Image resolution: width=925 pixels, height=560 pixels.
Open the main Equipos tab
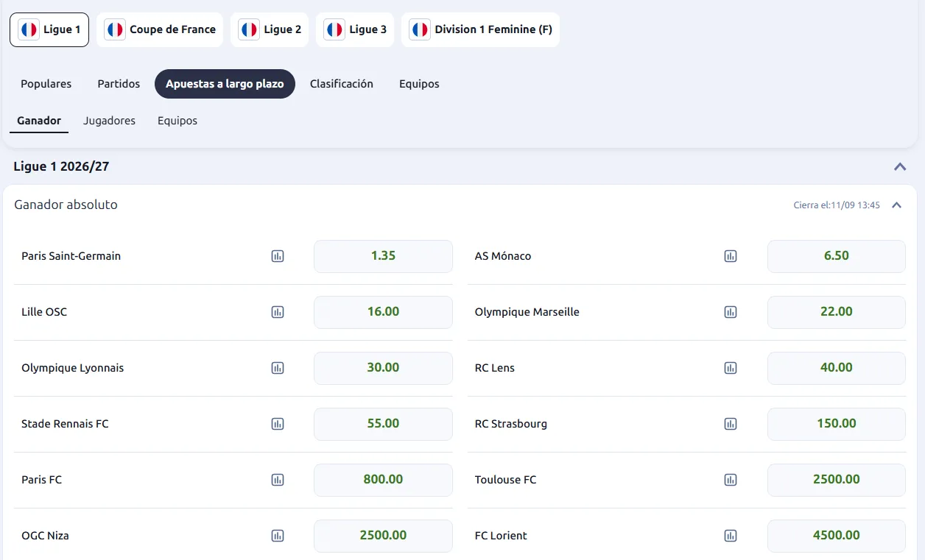point(419,84)
